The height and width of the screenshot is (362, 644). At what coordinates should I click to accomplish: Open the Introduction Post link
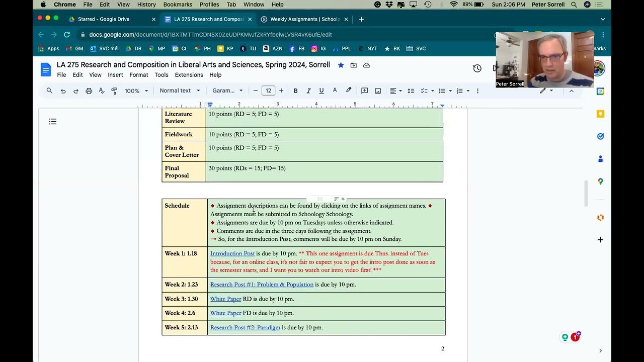[232, 253]
